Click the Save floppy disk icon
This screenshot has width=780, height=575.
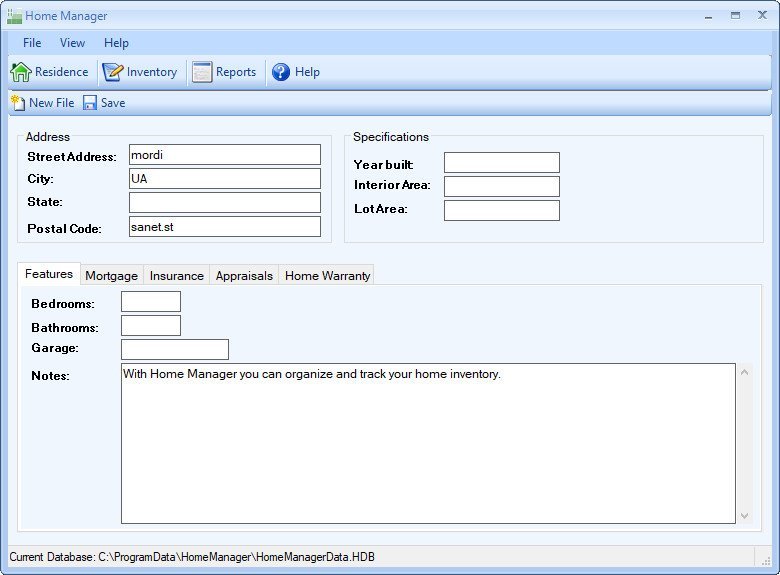click(90, 102)
